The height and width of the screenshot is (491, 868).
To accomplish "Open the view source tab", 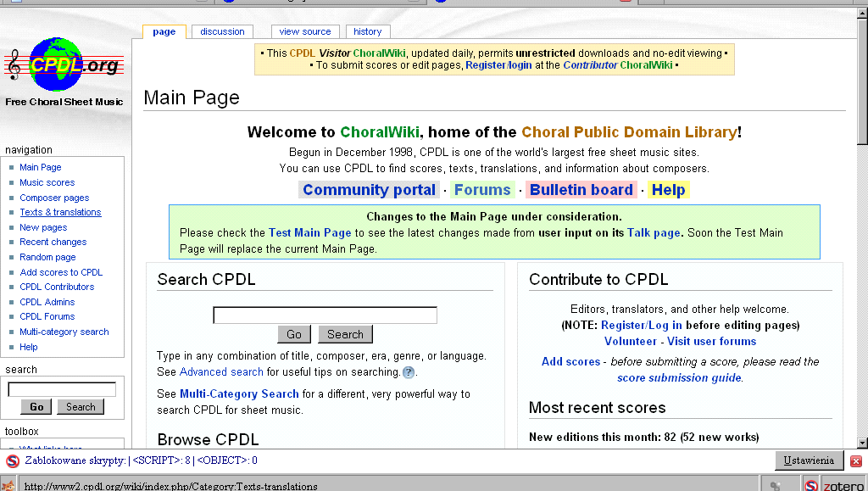I will coord(305,31).
